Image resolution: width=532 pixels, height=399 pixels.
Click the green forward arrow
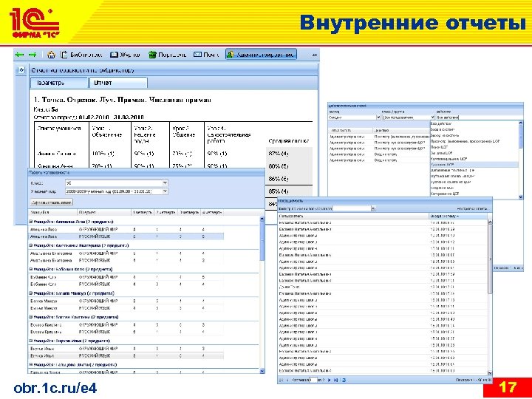click(x=33, y=54)
